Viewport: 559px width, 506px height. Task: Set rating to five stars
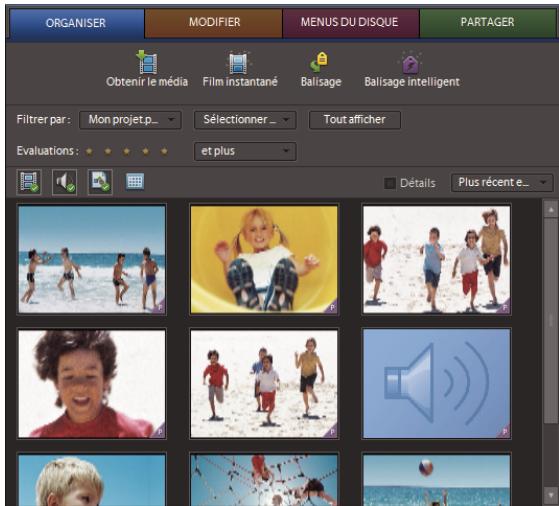(164, 152)
